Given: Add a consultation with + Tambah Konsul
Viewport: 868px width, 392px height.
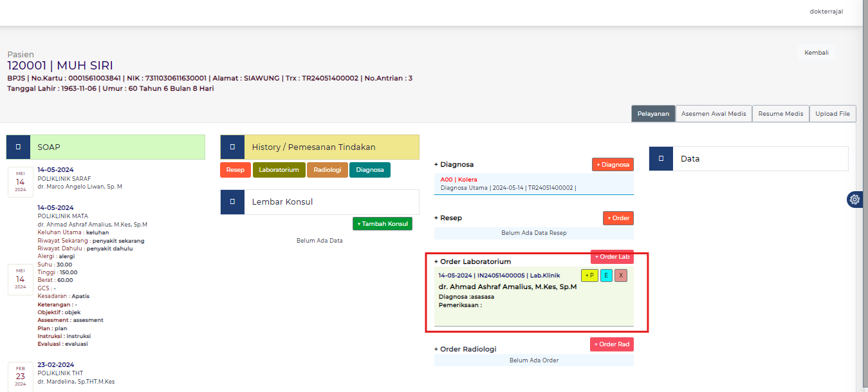Looking at the screenshot, I should (382, 223).
